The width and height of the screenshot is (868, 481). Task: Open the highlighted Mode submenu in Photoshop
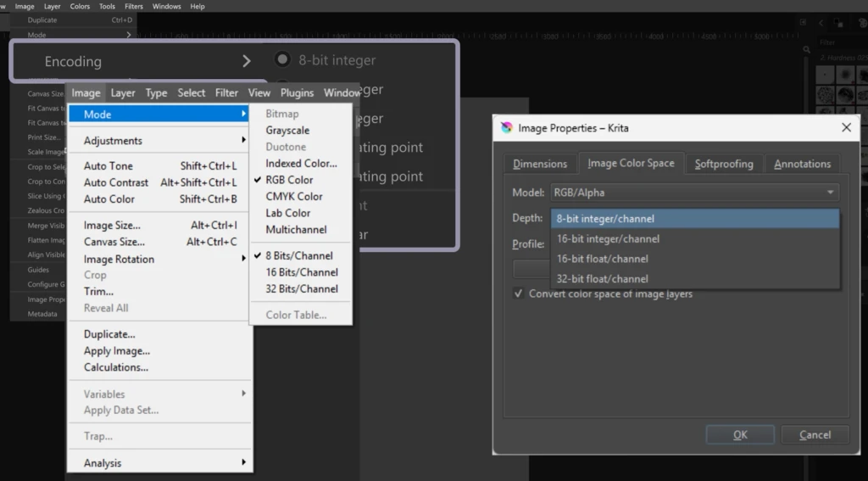(x=159, y=115)
